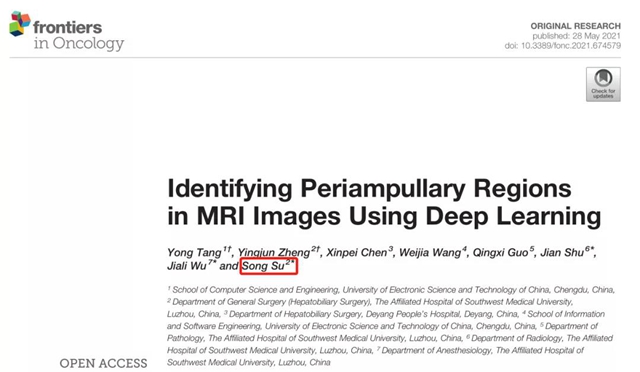Select author name Jiali Wu
640x372 pixels.
click(x=187, y=266)
